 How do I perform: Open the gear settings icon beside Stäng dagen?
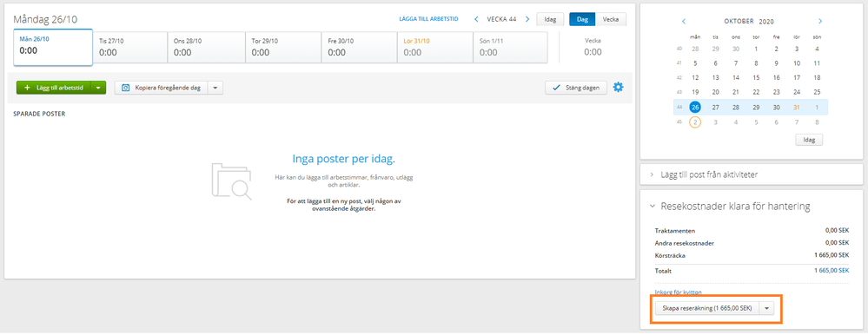[618, 88]
